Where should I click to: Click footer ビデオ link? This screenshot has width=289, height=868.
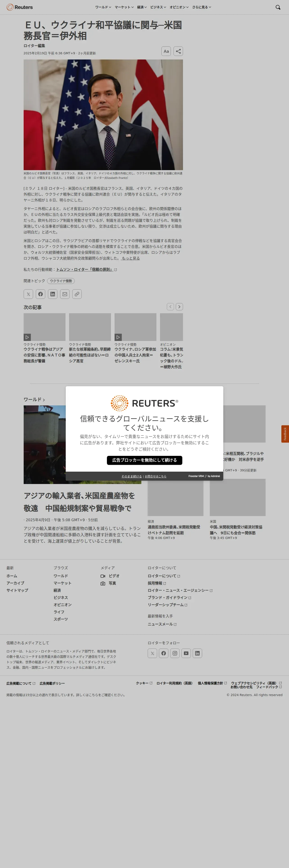point(114,576)
